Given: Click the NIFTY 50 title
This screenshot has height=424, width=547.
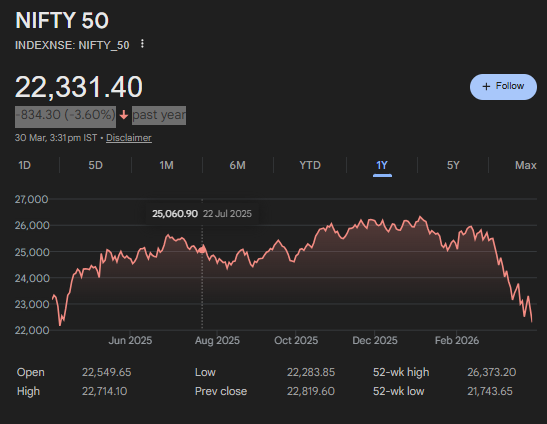Looking at the screenshot, I should pyautogui.click(x=62, y=20).
